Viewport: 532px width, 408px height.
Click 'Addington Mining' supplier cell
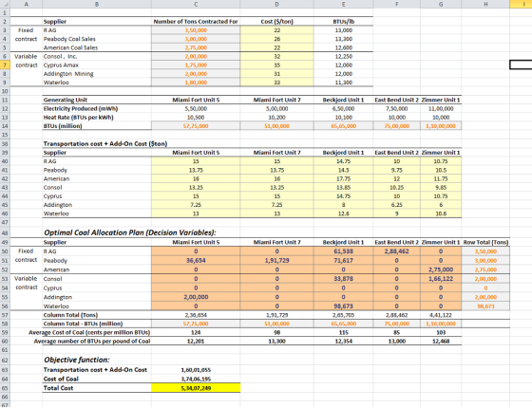tap(97, 74)
